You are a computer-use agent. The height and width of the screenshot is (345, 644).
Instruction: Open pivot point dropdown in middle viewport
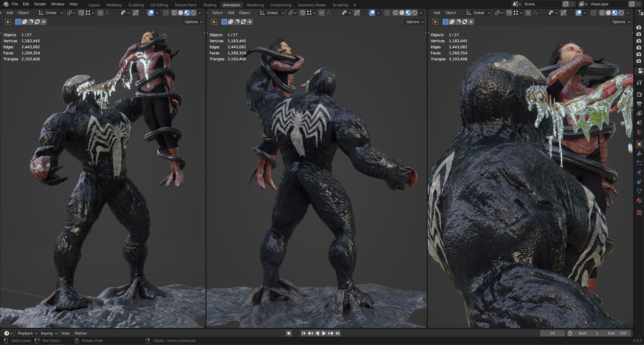pos(292,13)
